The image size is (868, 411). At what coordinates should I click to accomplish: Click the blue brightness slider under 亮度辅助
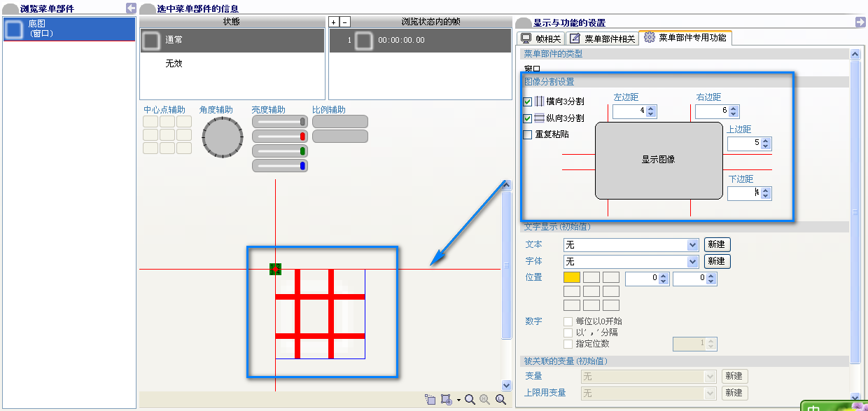tap(280, 166)
